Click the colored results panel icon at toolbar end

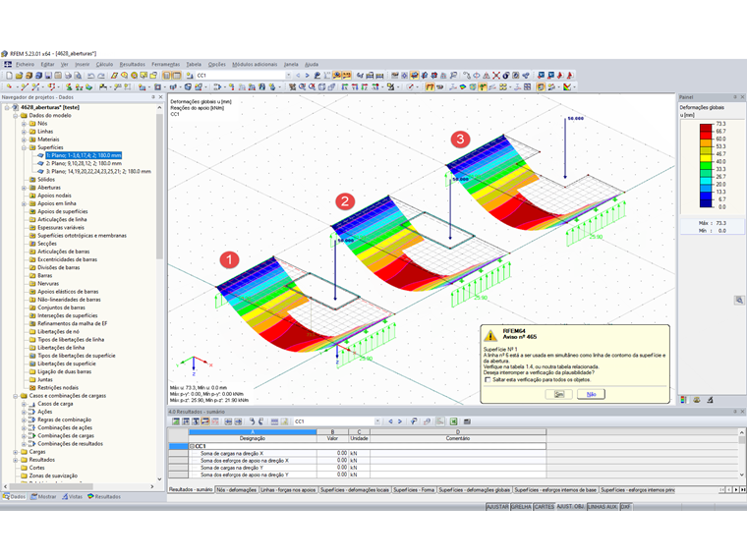(x=567, y=87)
